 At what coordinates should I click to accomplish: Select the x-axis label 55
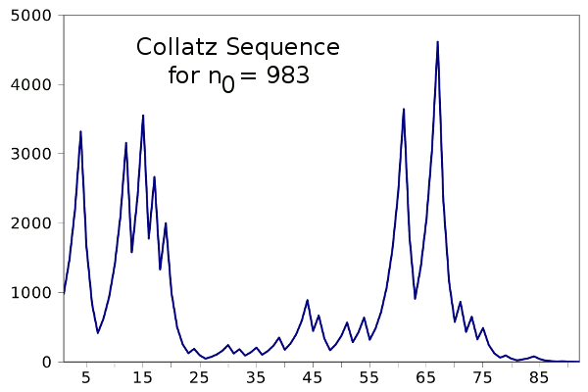369,377
